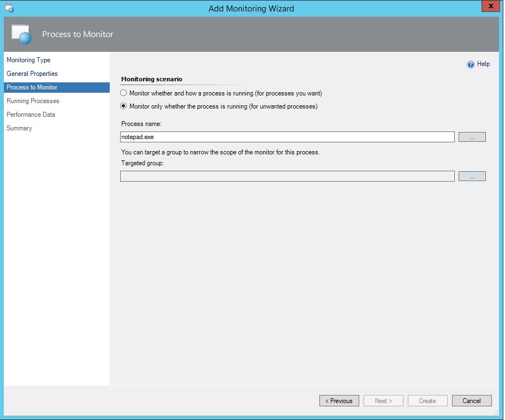Click the Process name text field

click(287, 137)
